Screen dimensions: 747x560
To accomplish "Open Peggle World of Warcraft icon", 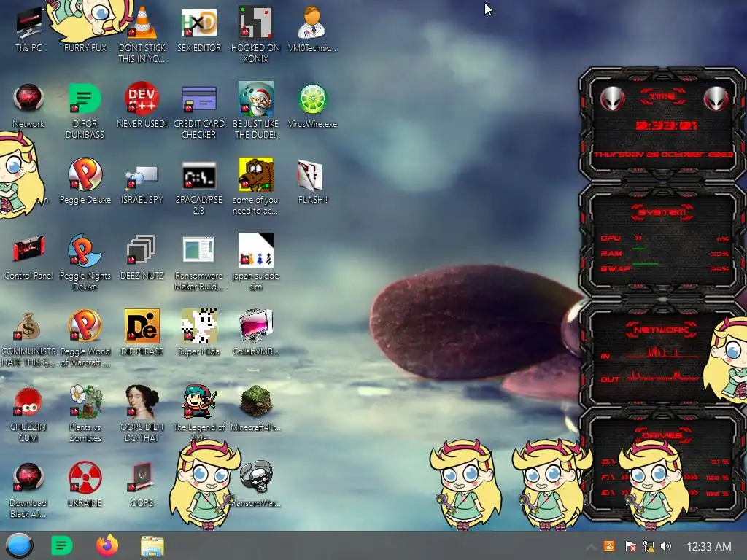I will point(85,338).
